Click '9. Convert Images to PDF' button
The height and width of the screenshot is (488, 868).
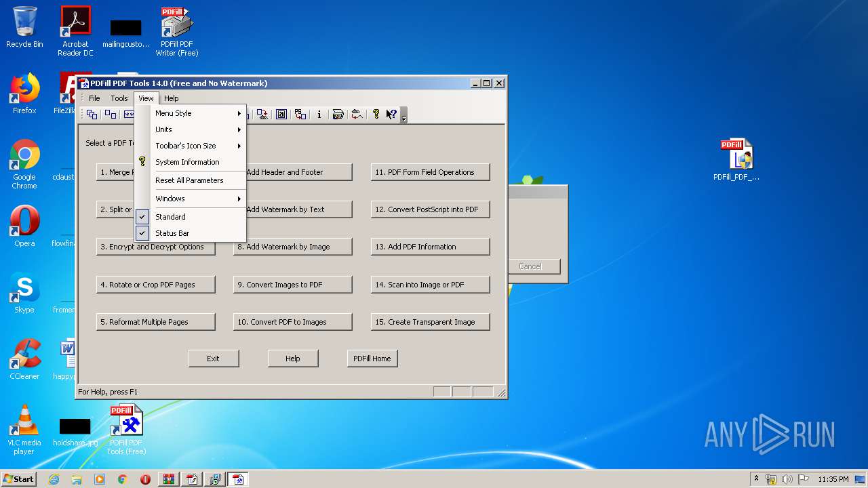[x=293, y=285]
